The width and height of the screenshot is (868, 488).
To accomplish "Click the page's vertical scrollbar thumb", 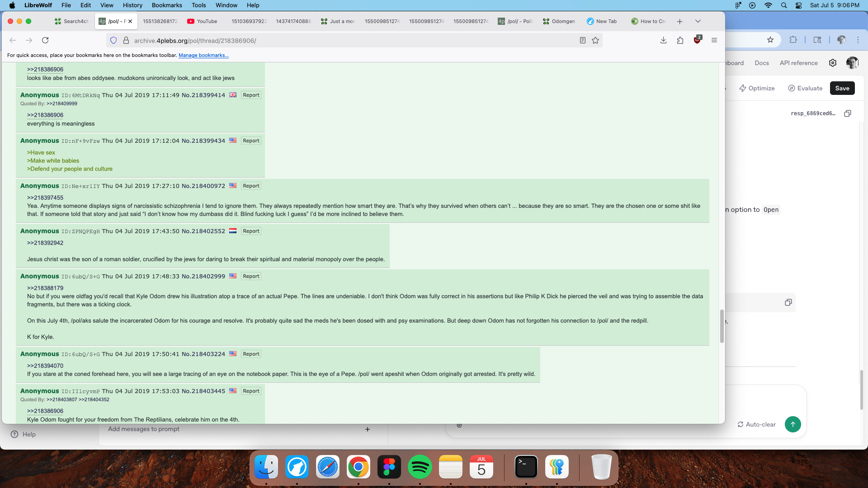I will [x=722, y=326].
